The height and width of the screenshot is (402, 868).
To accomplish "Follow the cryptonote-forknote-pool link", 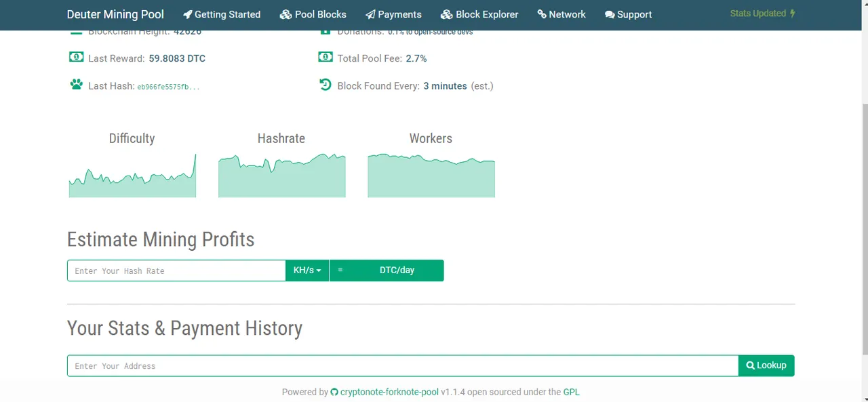I will coord(389,392).
